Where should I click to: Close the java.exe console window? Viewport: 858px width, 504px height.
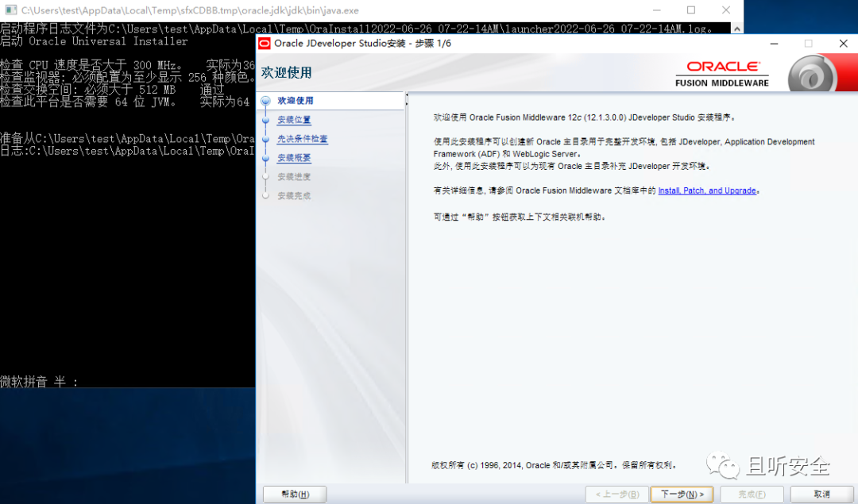tap(726, 10)
